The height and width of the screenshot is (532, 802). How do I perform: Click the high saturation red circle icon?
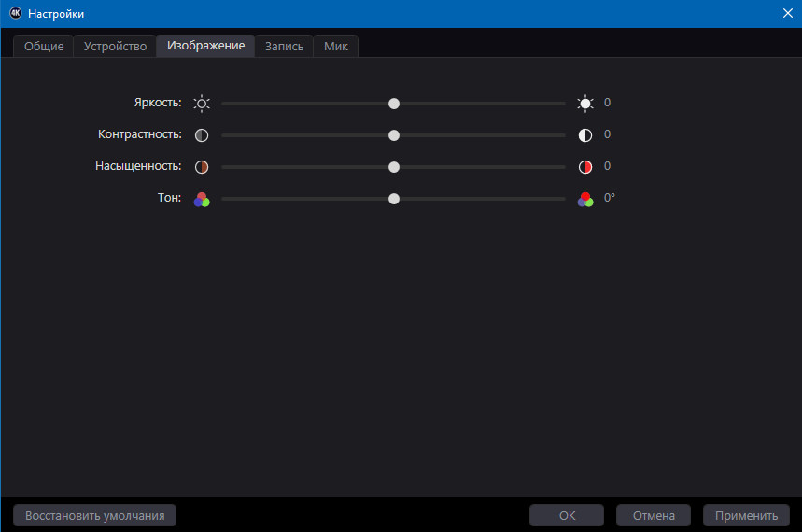[585, 167]
